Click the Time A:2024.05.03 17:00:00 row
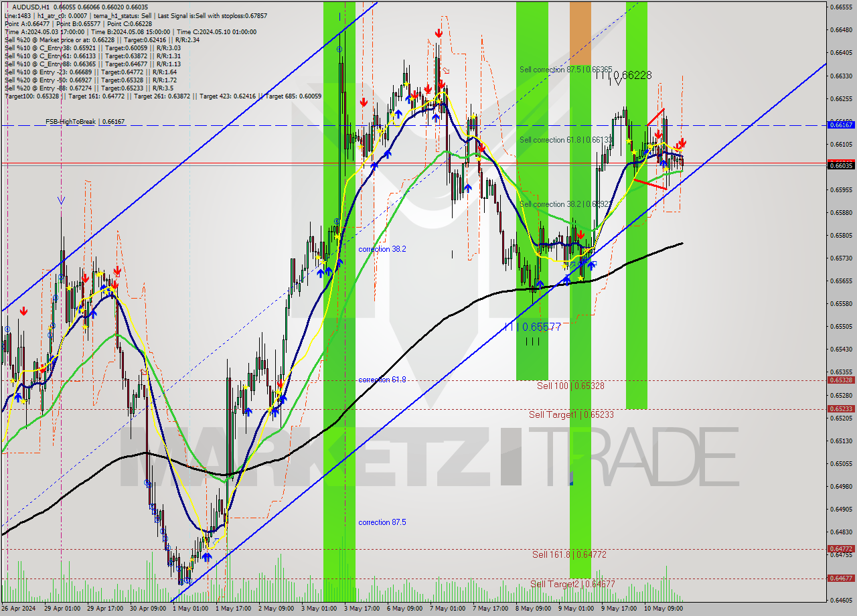The width and height of the screenshot is (857, 616). click(x=131, y=31)
